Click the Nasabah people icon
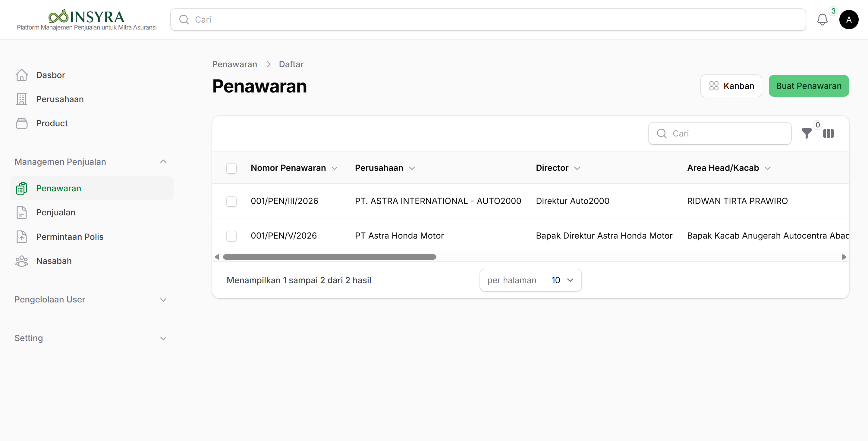The width and height of the screenshot is (868, 441). [x=22, y=261]
